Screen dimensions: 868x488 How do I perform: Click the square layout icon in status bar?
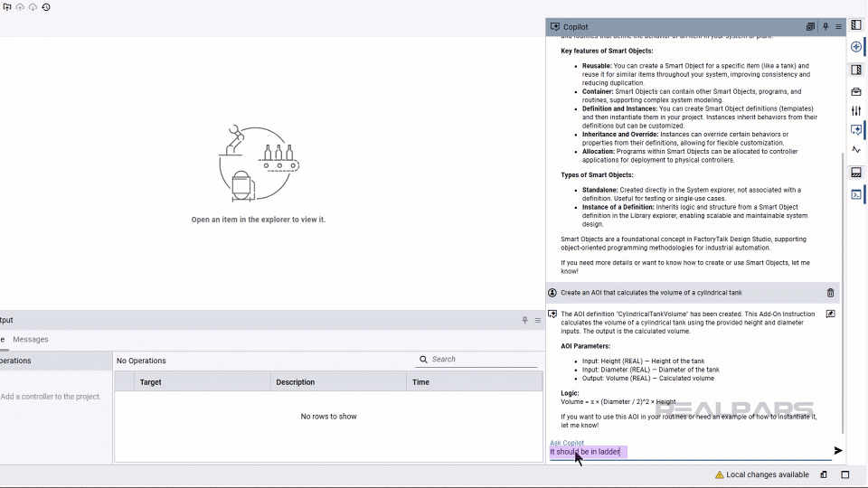click(x=845, y=474)
